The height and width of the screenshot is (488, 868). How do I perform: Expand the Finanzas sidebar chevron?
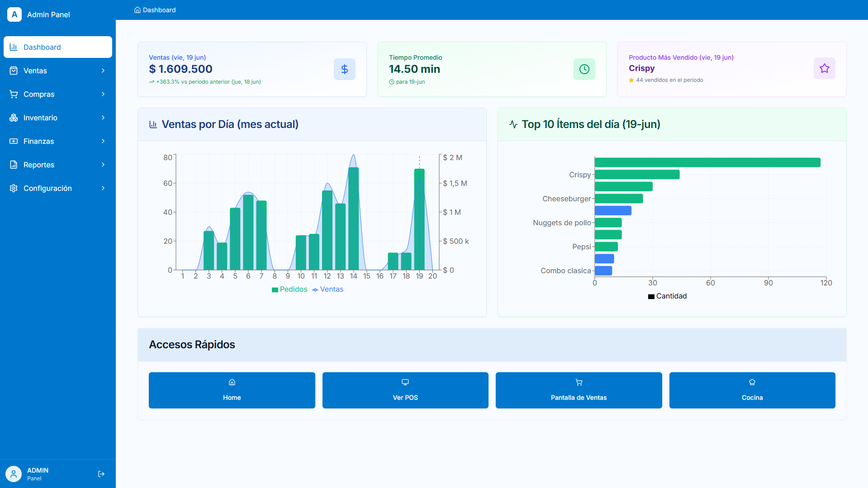[x=103, y=141]
